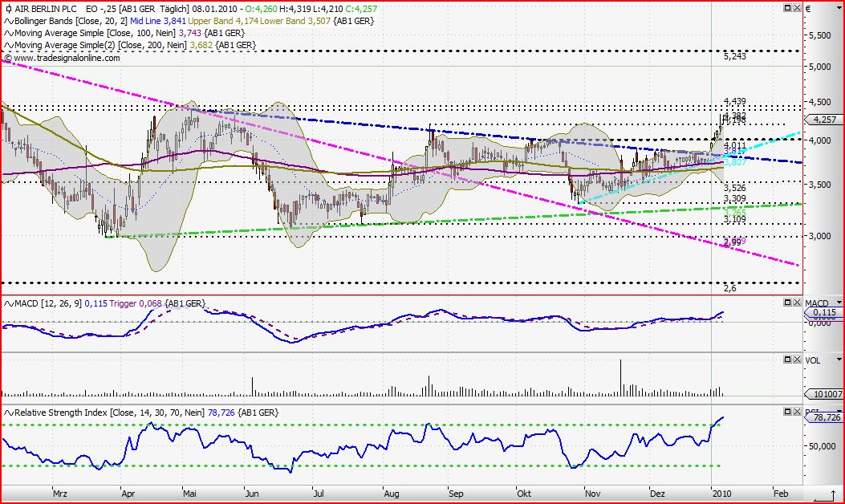Click the candlestick icon beside AIR BERLIN PLC
This screenshot has height=504, width=845.
[x=8, y=9]
